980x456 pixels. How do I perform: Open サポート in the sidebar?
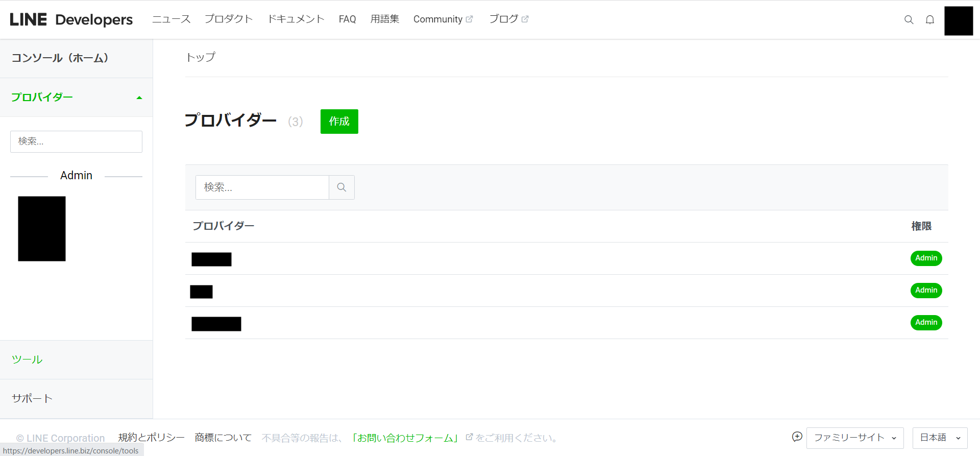pos(32,398)
